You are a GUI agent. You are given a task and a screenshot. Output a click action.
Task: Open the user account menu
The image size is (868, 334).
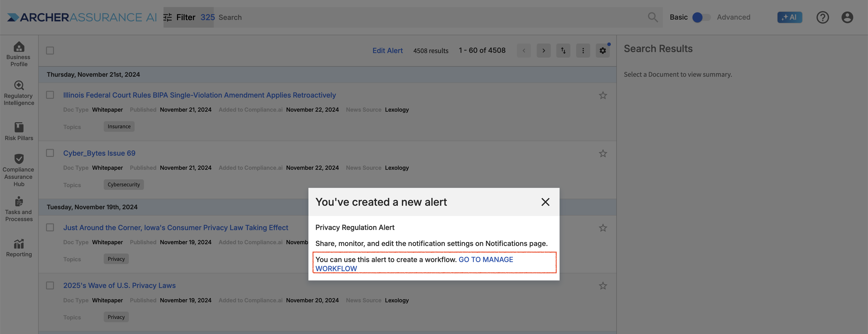[847, 17]
